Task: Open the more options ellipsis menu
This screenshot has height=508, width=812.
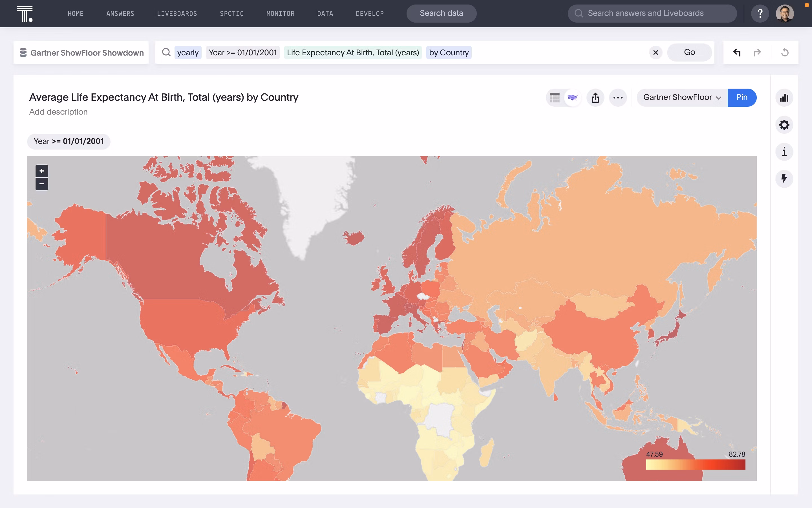Action: click(618, 98)
